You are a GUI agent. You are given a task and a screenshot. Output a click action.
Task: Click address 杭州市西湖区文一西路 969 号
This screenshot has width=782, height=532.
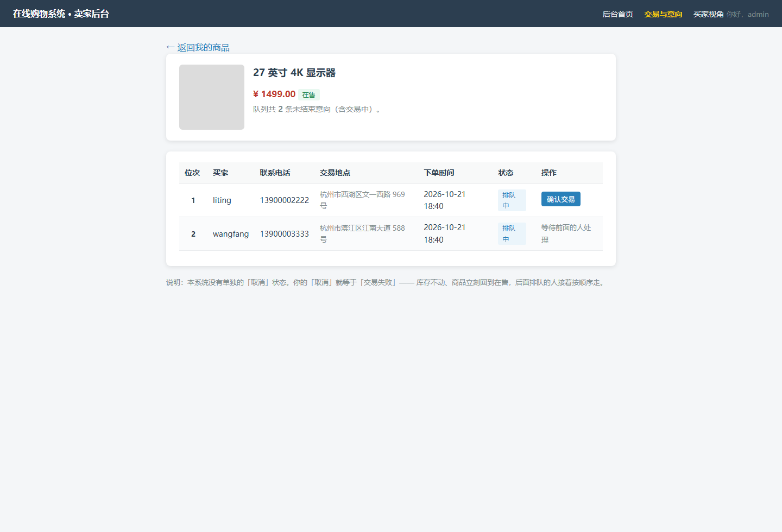tap(362, 200)
